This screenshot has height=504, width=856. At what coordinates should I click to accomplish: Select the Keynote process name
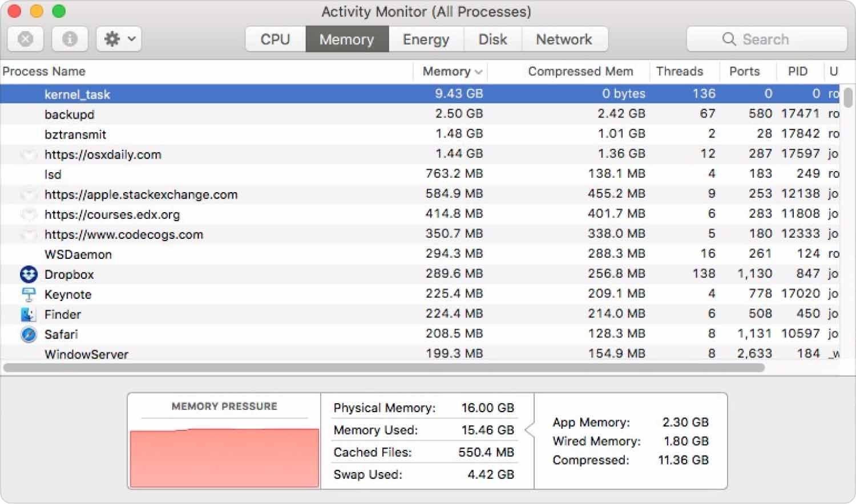click(68, 294)
